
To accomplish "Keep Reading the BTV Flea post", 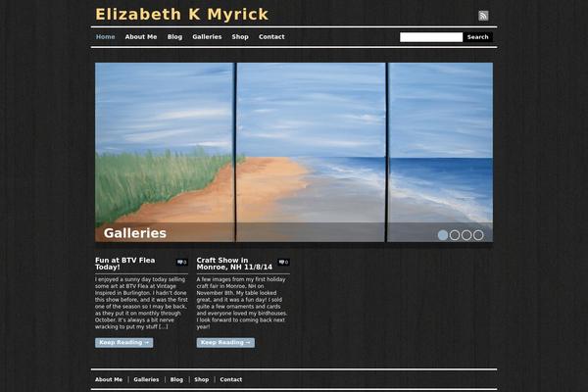I will click(x=124, y=342).
